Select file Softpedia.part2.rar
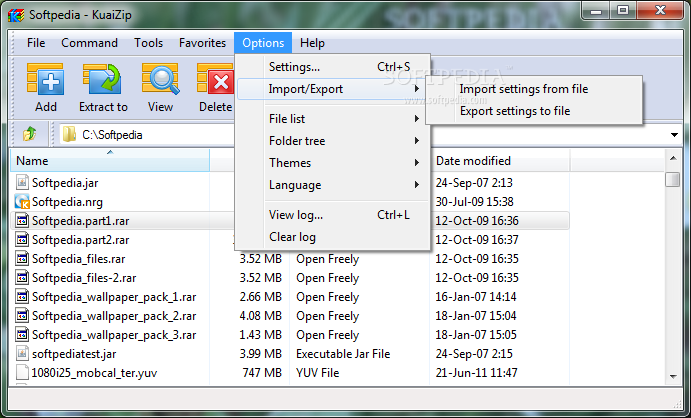The width and height of the screenshot is (691, 418). (81, 240)
